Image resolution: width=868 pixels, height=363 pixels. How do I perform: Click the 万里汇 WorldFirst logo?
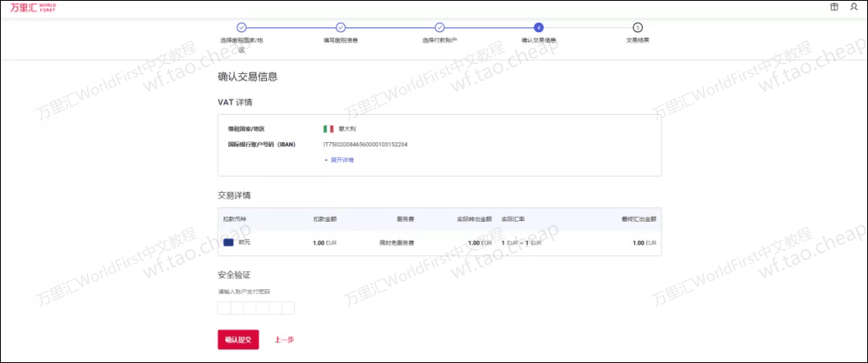33,8
